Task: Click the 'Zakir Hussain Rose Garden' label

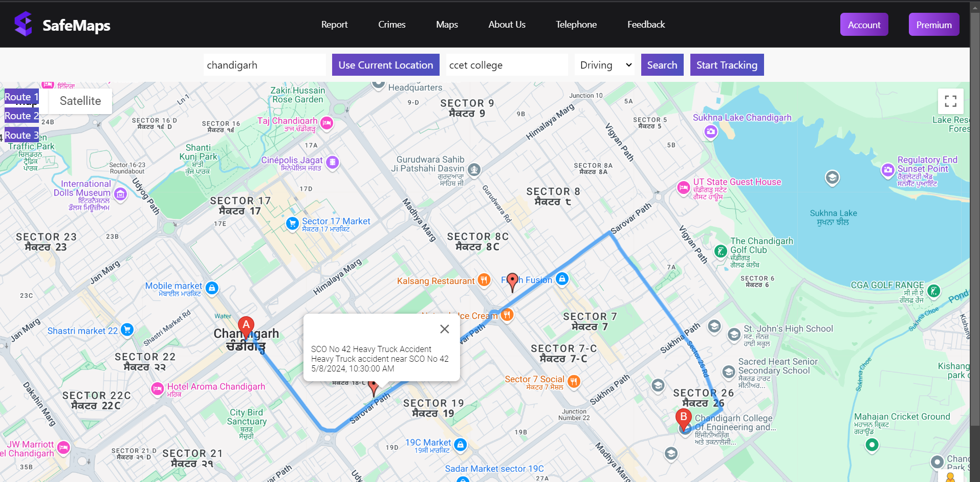Action: click(298, 95)
